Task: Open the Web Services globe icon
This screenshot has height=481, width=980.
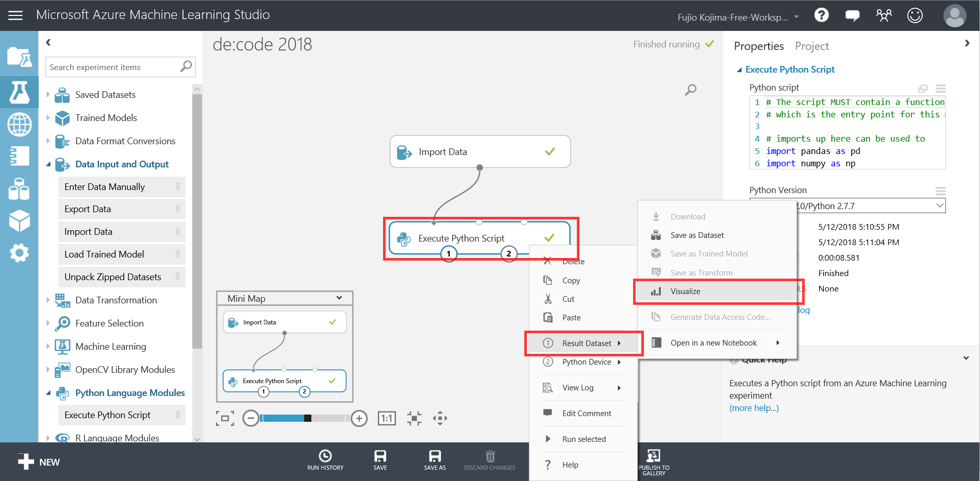Action: click(x=19, y=124)
